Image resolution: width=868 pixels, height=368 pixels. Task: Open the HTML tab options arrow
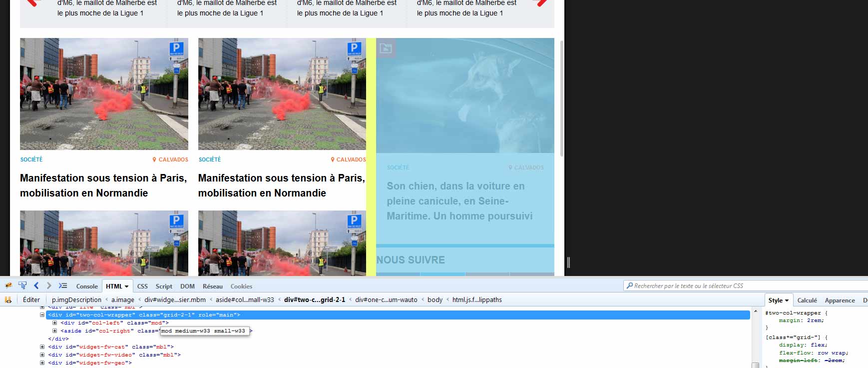(126, 286)
